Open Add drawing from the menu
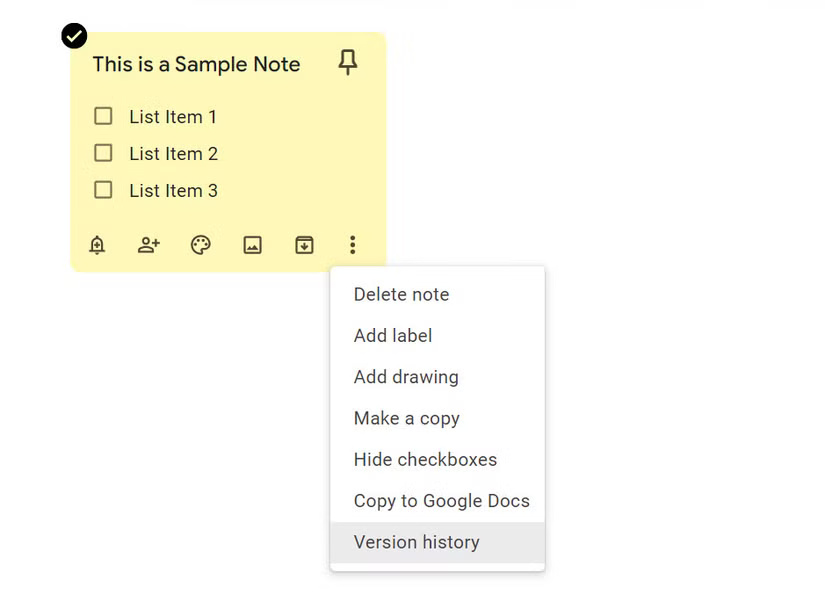The height and width of the screenshot is (596, 825). 405,377
